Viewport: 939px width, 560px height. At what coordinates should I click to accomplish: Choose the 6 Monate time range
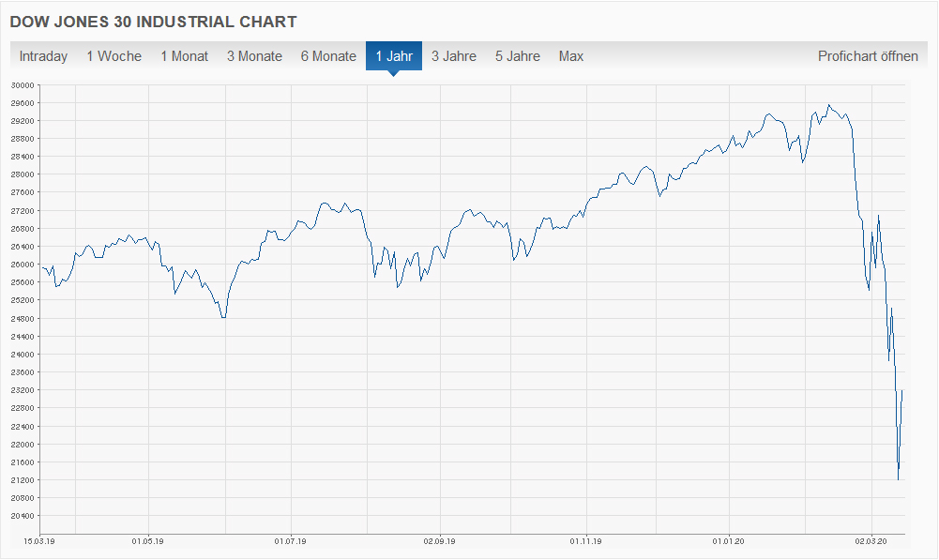(328, 56)
